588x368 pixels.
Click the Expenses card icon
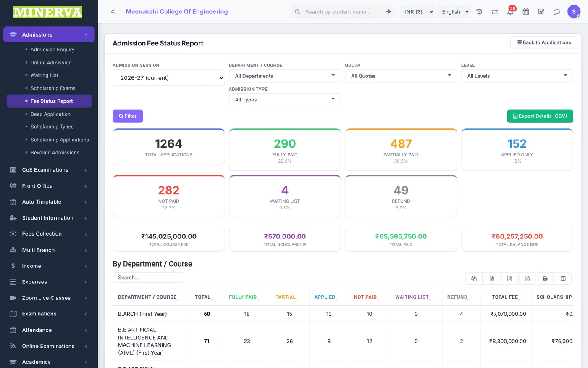pyautogui.click(x=13, y=282)
